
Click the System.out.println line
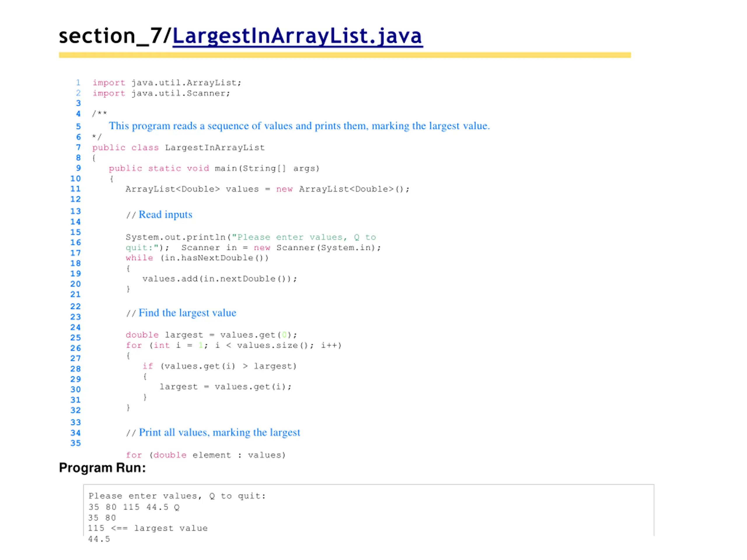point(251,237)
